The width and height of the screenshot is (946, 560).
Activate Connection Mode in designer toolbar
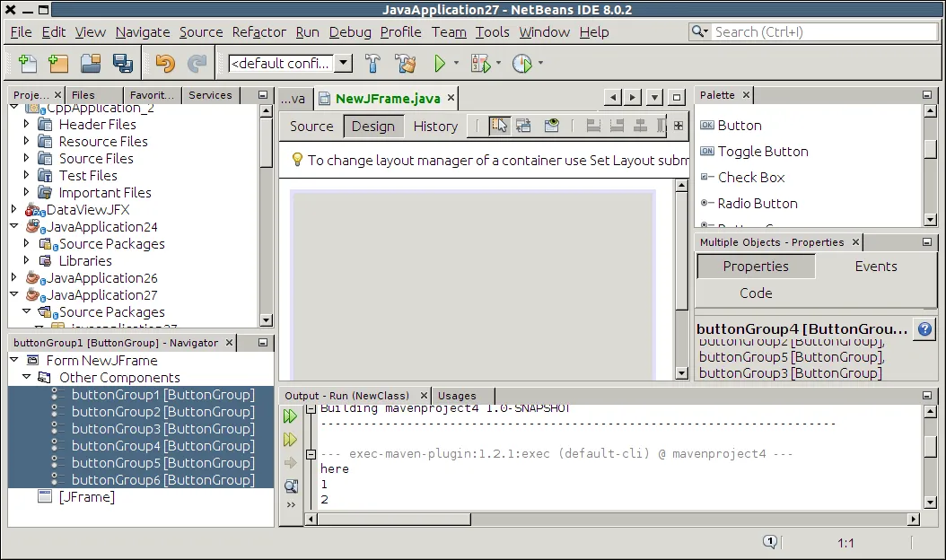pos(523,126)
